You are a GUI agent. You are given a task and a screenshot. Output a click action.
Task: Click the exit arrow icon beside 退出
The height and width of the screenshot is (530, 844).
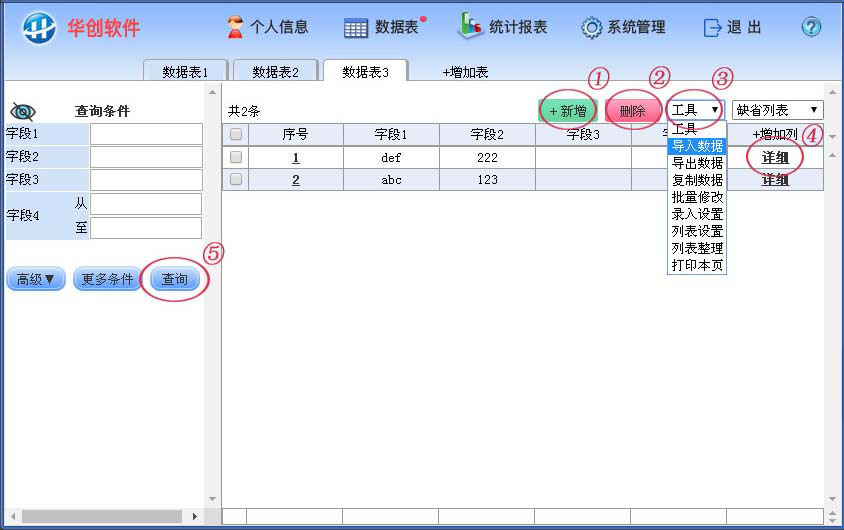712,27
